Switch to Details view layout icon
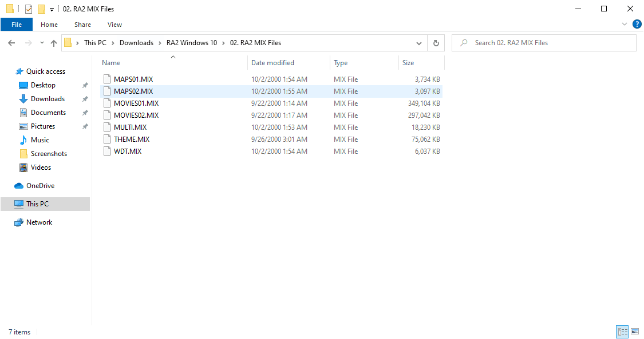The width and height of the screenshot is (644, 339). [x=623, y=332]
